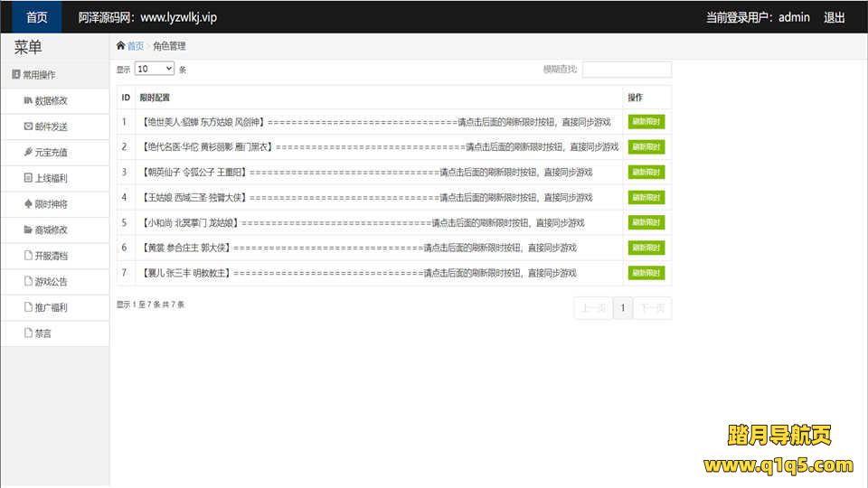Click the 上线福利 list icon
The width and height of the screenshot is (868, 488).
pyautogui.click(x=28, y=178)
